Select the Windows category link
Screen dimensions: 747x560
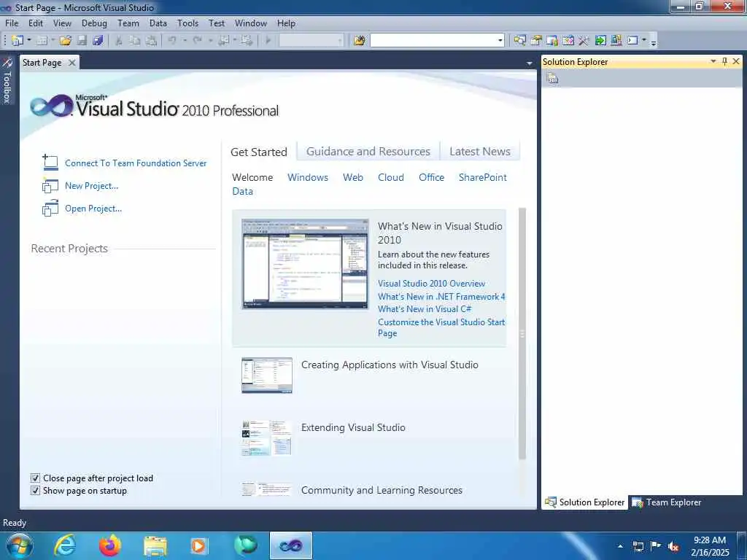308,177
